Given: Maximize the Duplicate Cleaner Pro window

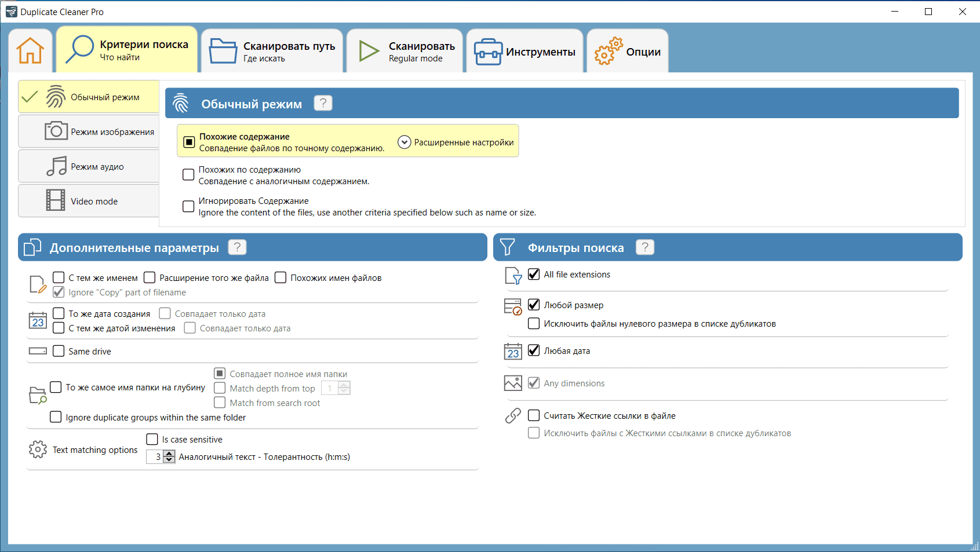Looking at the screenshot, I should click(x=928, y=12).
